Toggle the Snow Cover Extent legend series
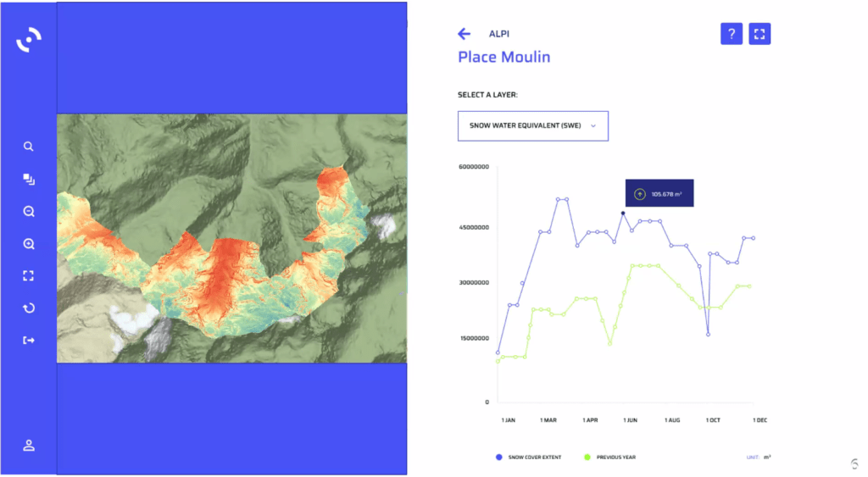The image size is (868, 477). pos(534,458)
